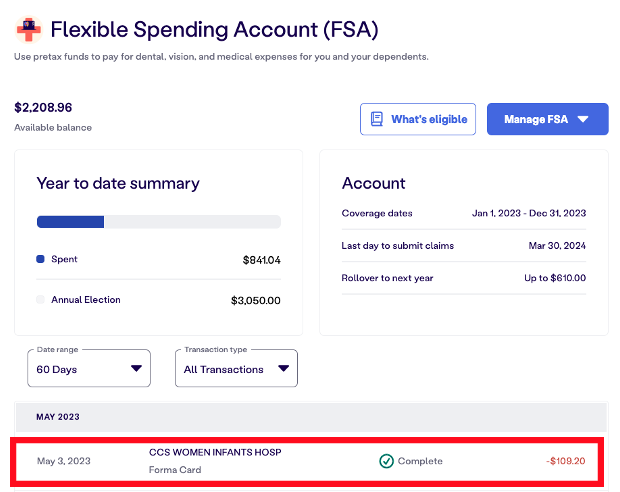Click the blue Spent legend dot

(x=41, y=259)
